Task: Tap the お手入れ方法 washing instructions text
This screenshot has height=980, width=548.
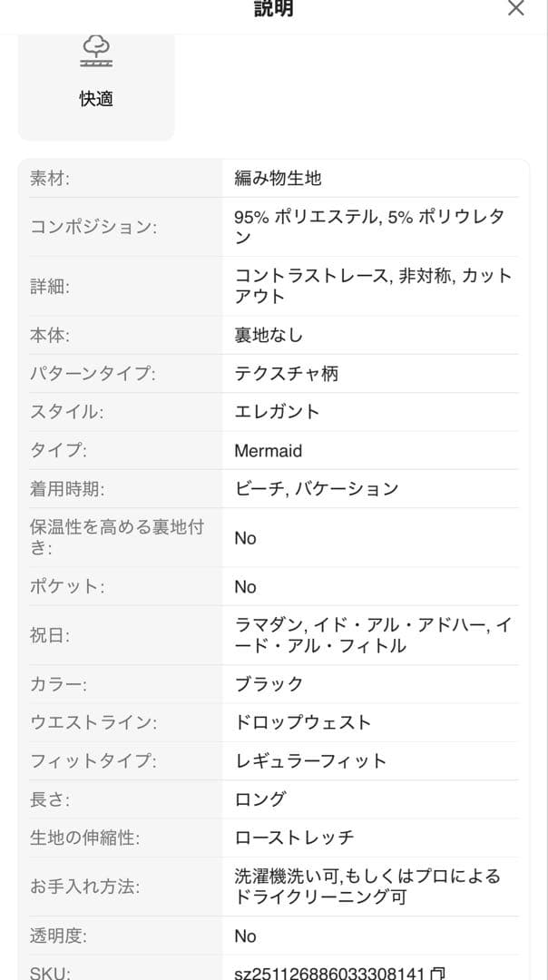Action: tap(367, 887)
